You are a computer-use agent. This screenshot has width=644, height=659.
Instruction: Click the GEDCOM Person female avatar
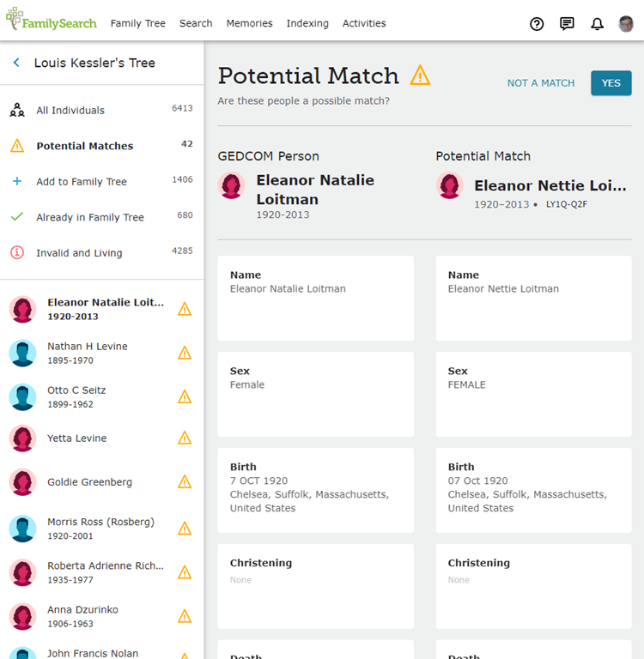tap(231, 185)
